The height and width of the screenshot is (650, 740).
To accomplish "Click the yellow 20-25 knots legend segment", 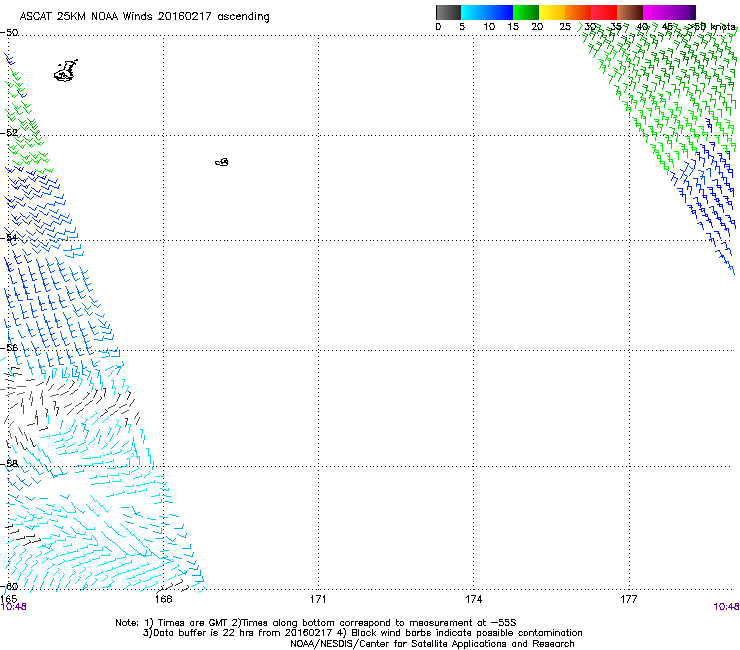I will (x=552, y=12).
